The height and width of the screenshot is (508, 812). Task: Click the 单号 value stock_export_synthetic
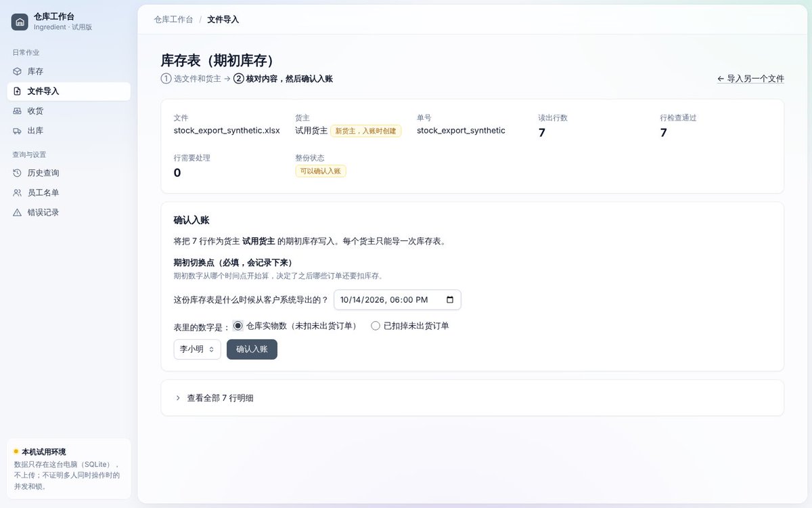461,130
